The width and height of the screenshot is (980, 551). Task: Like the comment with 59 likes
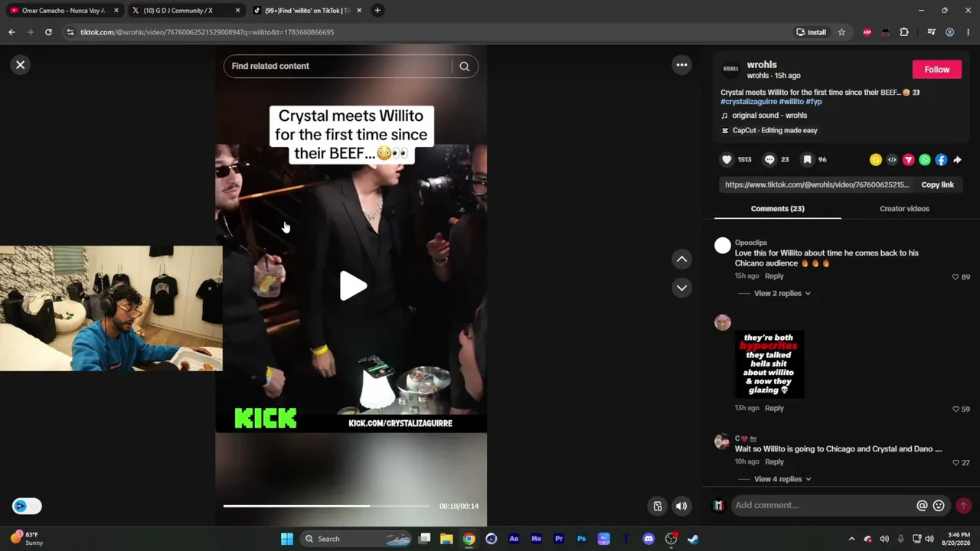pos(955,409)
